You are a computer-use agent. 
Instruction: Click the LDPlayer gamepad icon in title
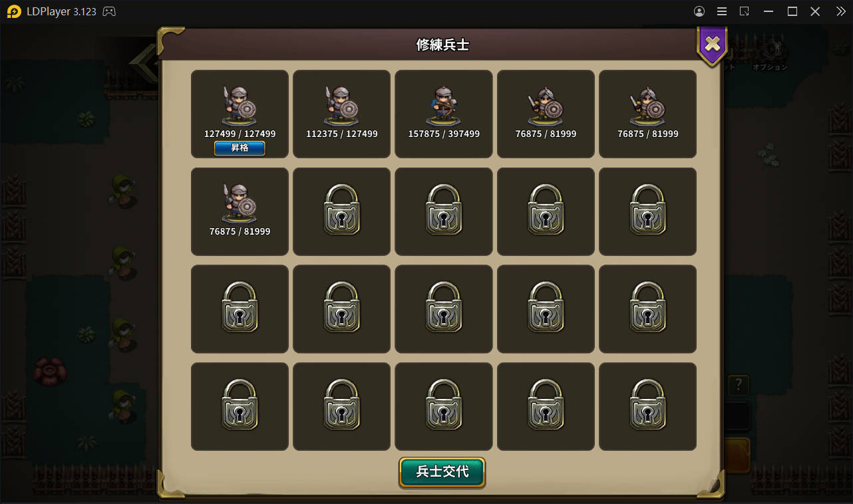coord(109,11)
